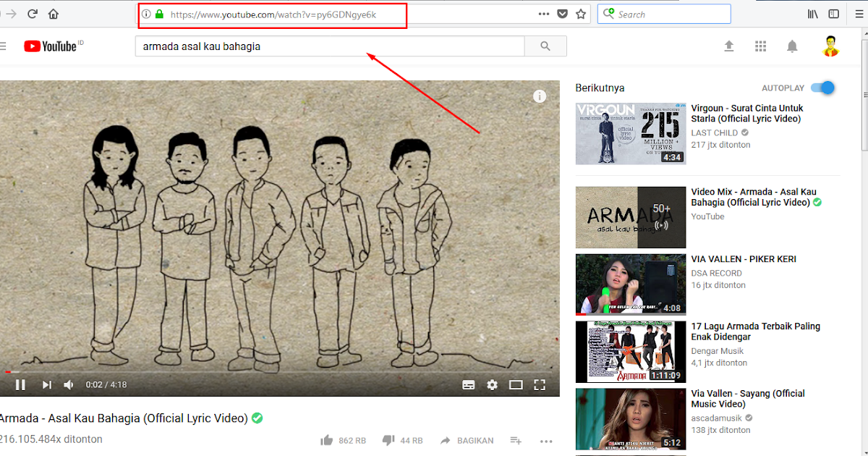This screenshot has width=868, height=456.
Task: Upload a video with the upload icon
Action: (x=729, y=46)
